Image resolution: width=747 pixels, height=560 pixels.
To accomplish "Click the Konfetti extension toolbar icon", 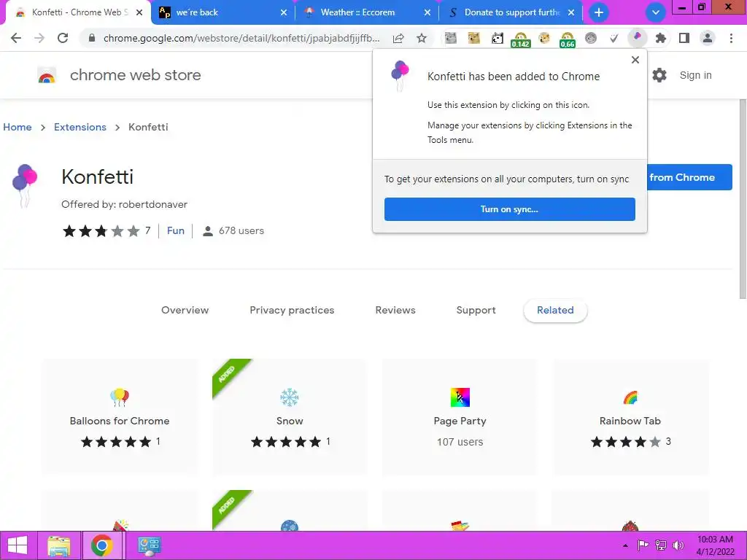I will pyautogui.click(x=637, y=38).
